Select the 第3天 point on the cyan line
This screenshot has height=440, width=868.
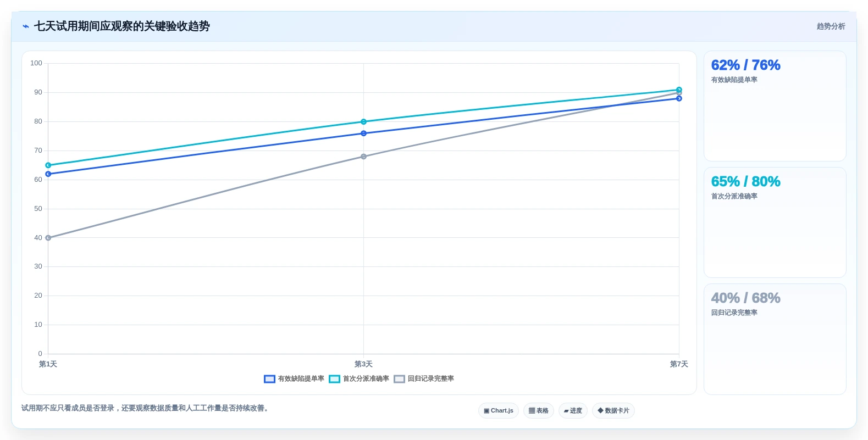pyautogui.click(x=363, y=122)
